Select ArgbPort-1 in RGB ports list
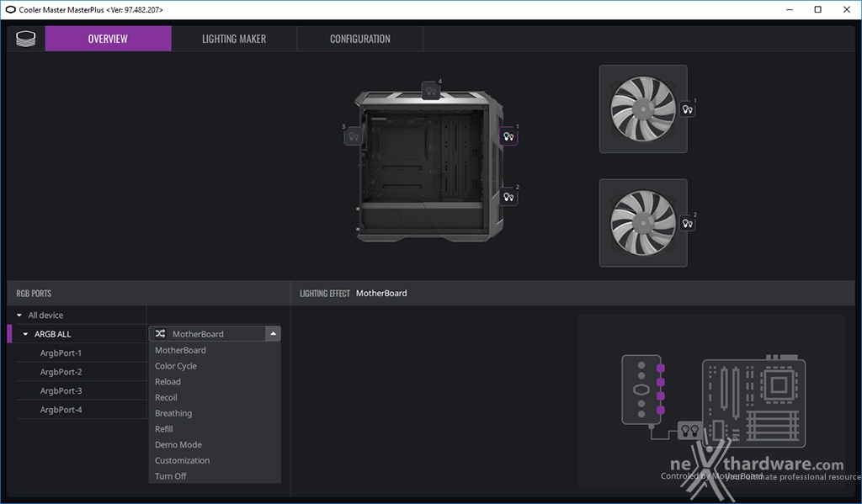 tap(61, 353)
